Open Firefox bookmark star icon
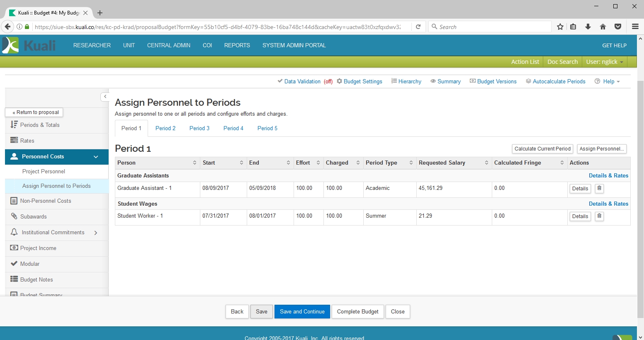This screenshot has height=340, width=644. [x=560, y=27]
